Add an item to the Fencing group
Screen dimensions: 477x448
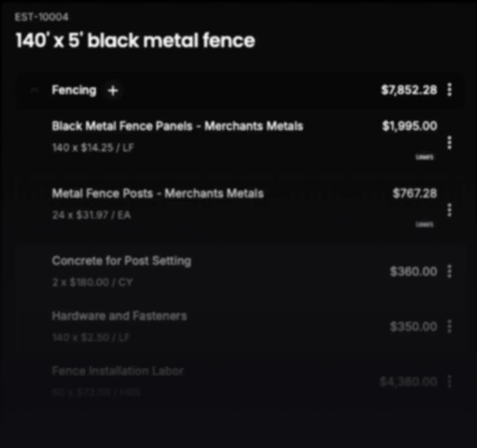[113, 90]
